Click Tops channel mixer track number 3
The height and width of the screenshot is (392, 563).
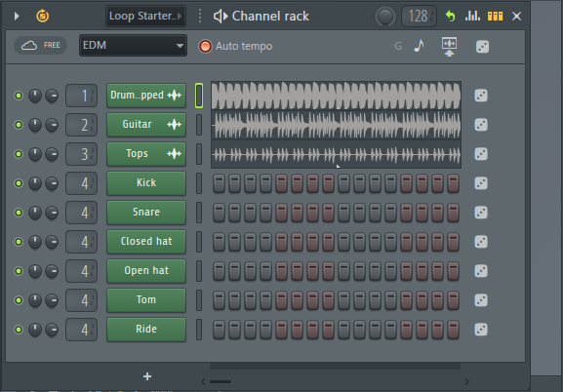point(82,154)
